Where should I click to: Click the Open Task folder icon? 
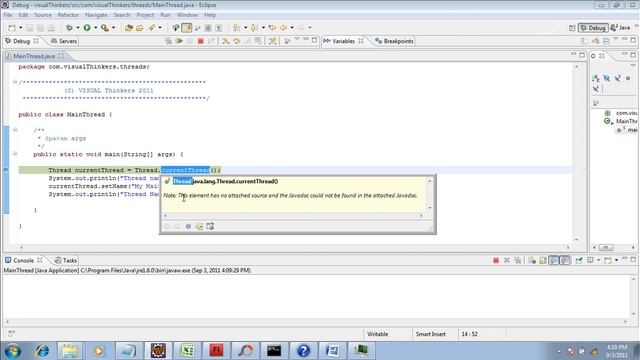[140, 28]
